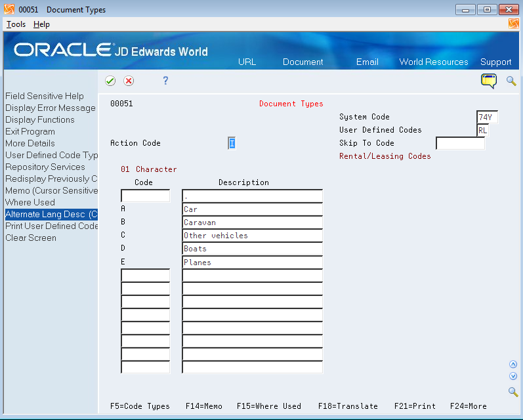Click the 01 Character label
This screenshot has width=523, height=420.
tap(149, 169)
